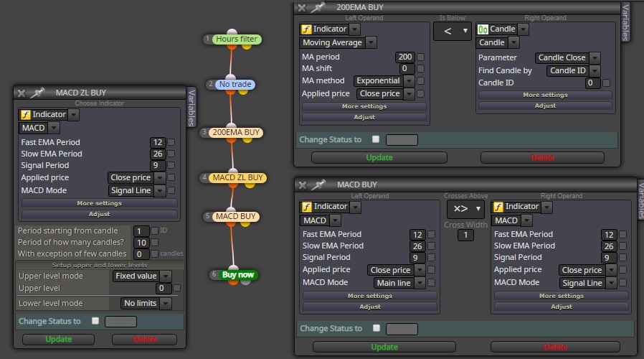Select the Buy now node
644x359 pixels.
[x=238, y=275]
